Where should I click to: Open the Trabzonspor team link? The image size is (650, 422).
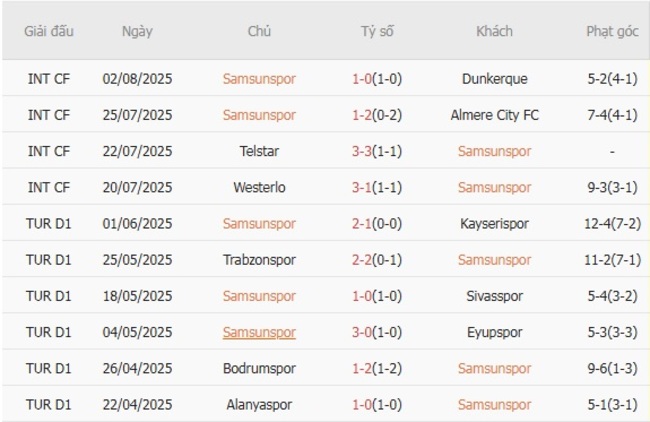click(x=259, y=259)
